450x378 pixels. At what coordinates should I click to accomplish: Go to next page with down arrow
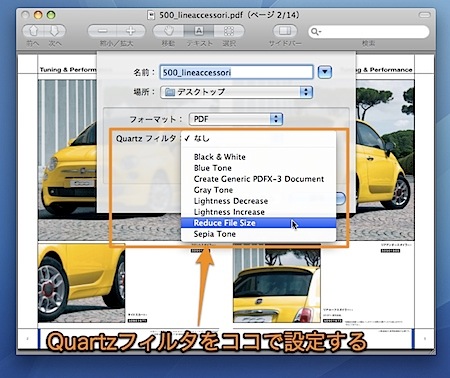[55, 31]
